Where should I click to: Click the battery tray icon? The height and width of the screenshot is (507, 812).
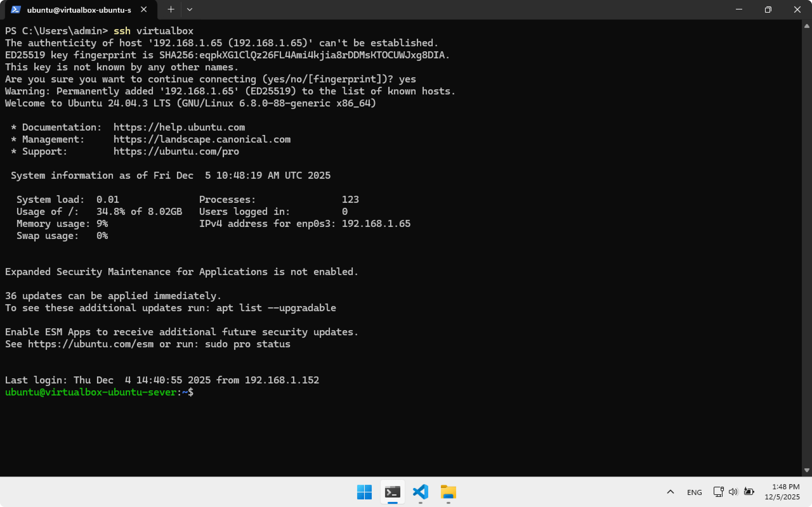click(749, 491)
